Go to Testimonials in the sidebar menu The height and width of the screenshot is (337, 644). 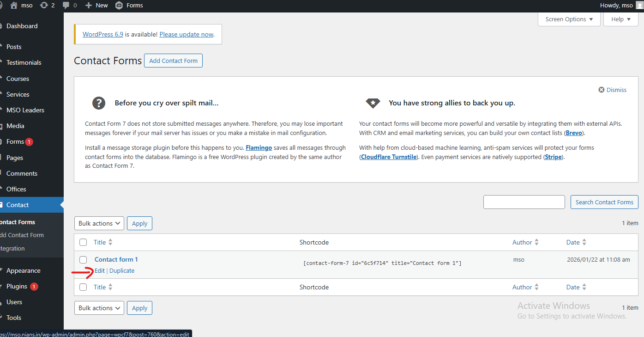pos(24,62)
